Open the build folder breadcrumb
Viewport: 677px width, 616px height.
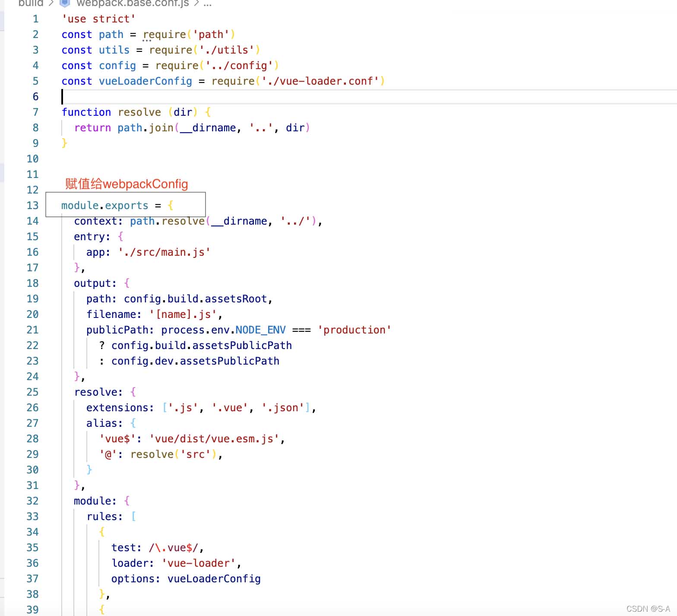(x=31, y=3)
